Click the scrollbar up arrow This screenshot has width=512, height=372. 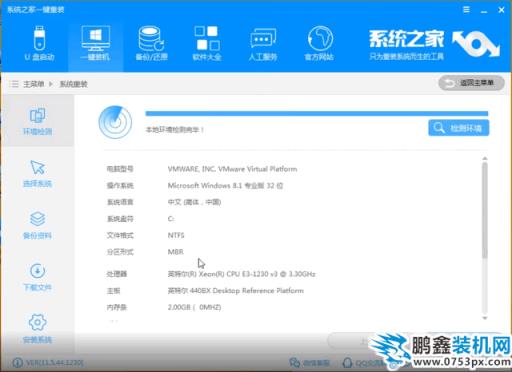pos(485,159)
